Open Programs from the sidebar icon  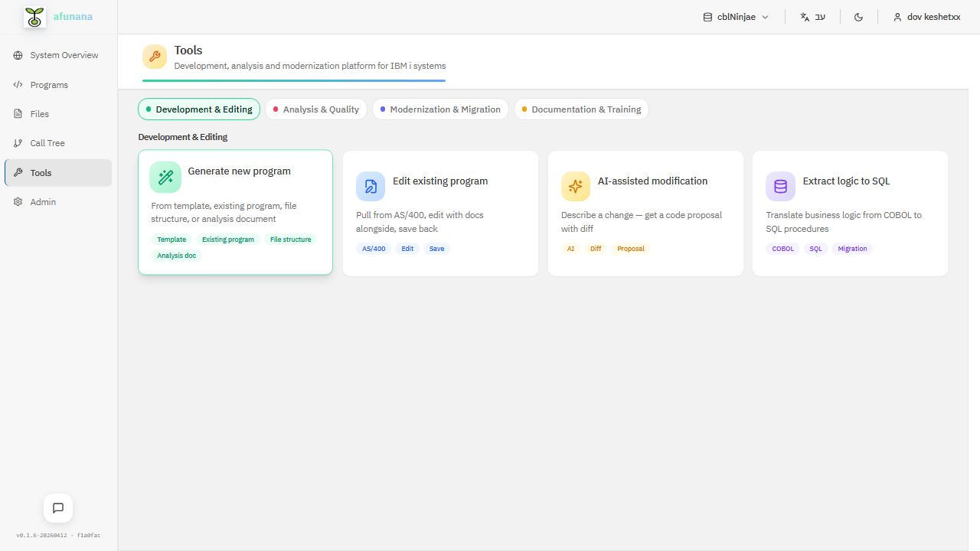pyautogui.click(x=18, y=84)
